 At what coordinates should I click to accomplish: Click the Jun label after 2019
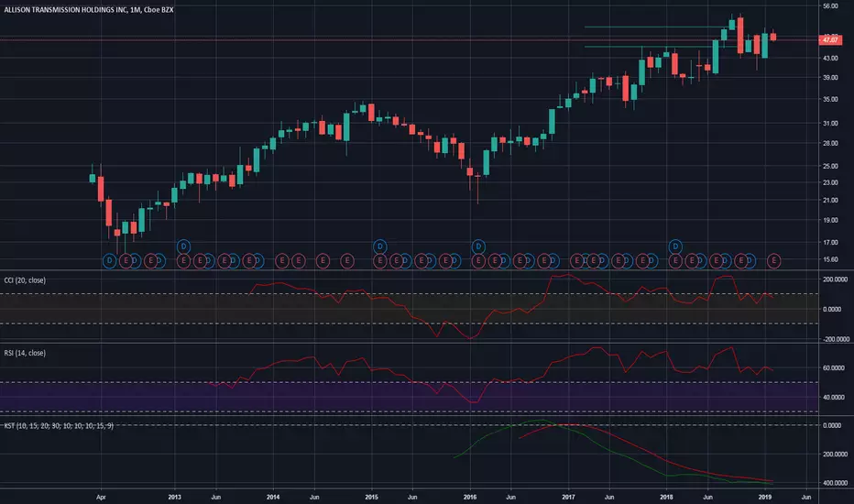click(806, 497)
